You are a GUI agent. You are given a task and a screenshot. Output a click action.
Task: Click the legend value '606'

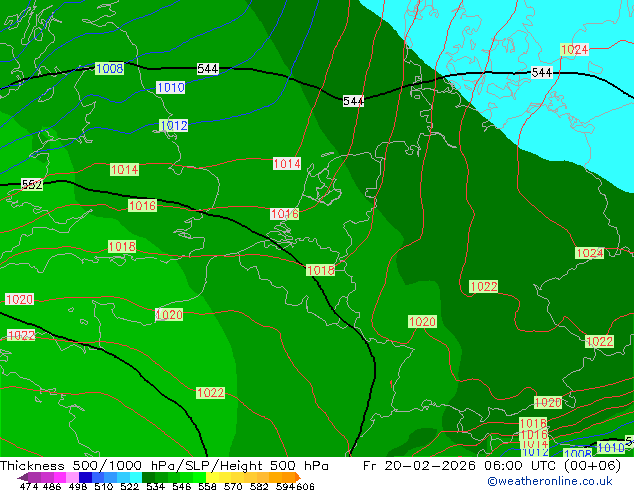(305, 486)
